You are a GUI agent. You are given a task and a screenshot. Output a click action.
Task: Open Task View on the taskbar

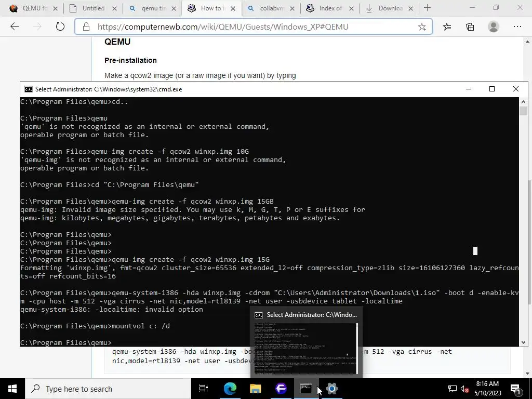pyautogui.click(x=204, y=389)
